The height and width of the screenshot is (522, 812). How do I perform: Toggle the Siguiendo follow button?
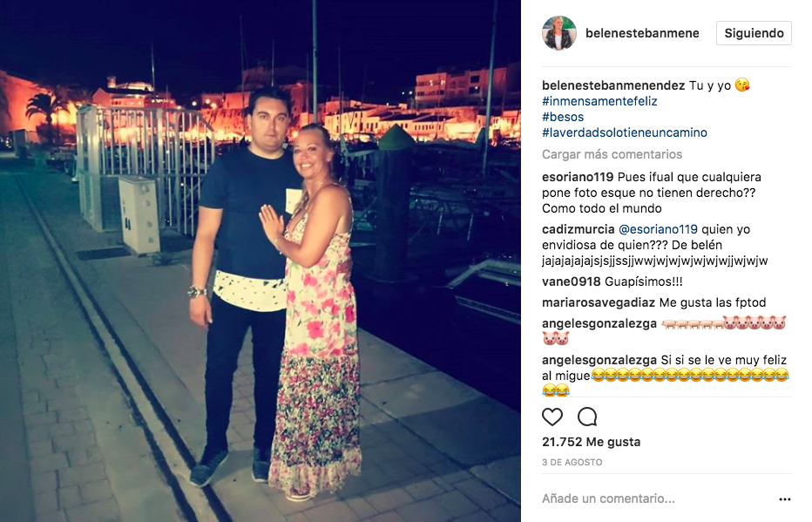[x=754, y=33]
